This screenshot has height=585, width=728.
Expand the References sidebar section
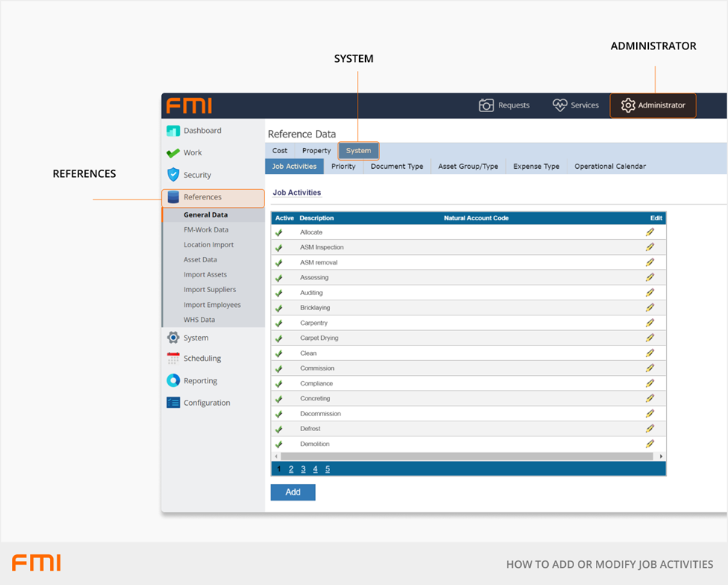coord(202,197)
